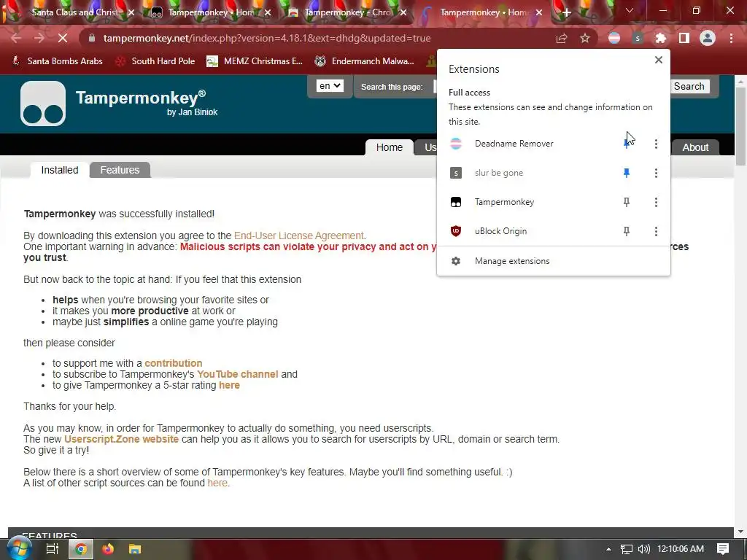Open the notification center icon
Image resolution: width=747 pixels, height=560 pixels.
pos(723,549)
